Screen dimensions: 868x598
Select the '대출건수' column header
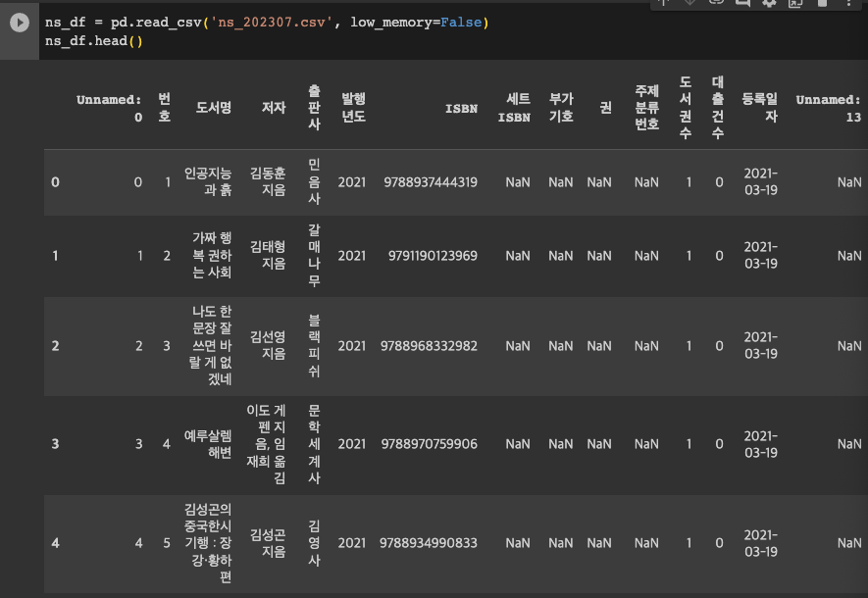click(717, 108)
